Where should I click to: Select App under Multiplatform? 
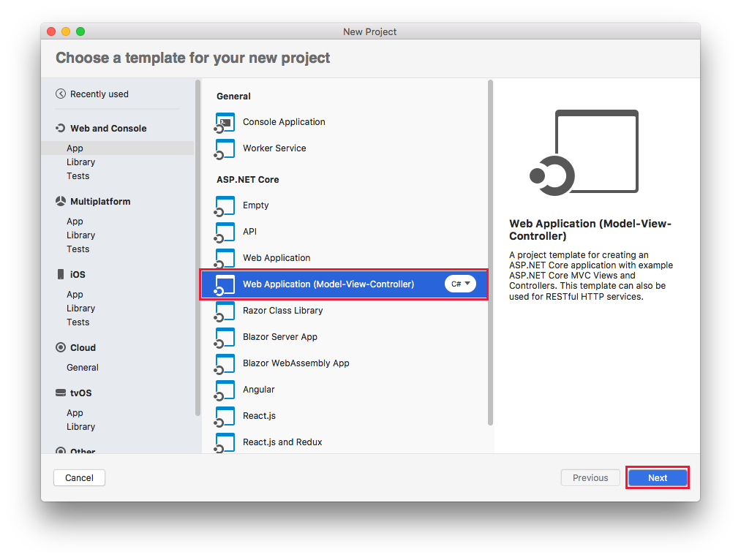pyautogui.click(x=75, y=221)
